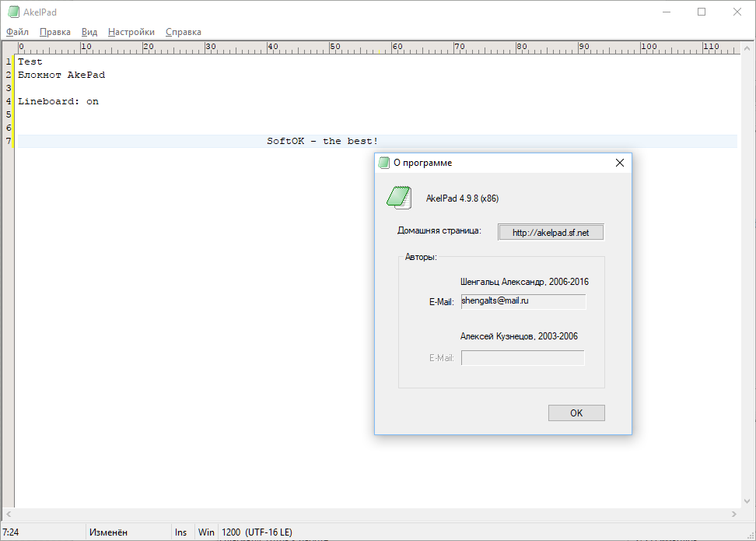
Task: Click the AkelPad notepad icon in dialog
Action: [399, 198]
